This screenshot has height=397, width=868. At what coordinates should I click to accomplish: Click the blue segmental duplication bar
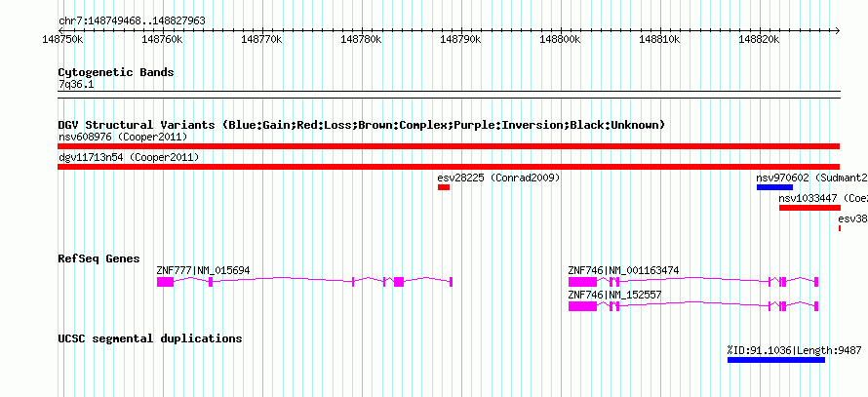pyautogui.click(x=776, y=360)
